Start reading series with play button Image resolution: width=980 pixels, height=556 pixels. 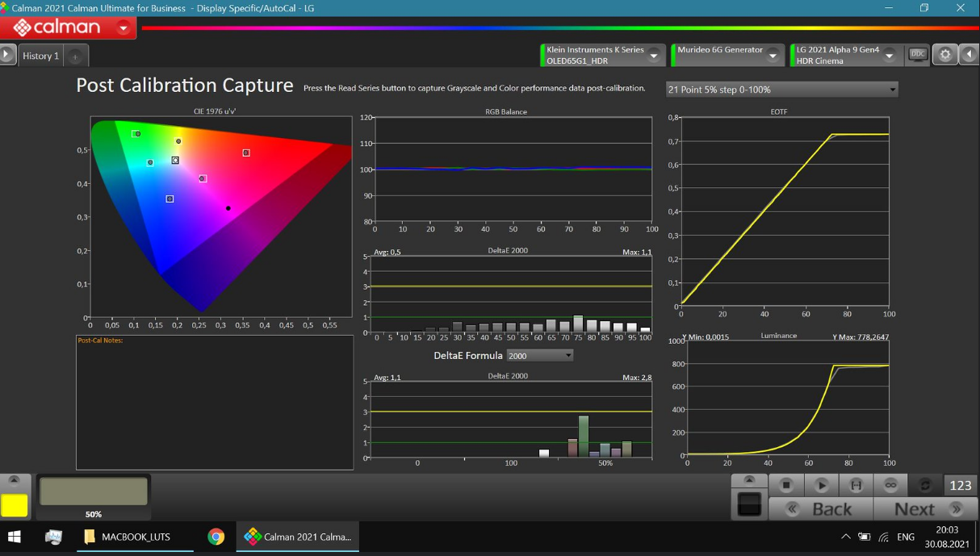pyautogui.click(x=822, y=485)
